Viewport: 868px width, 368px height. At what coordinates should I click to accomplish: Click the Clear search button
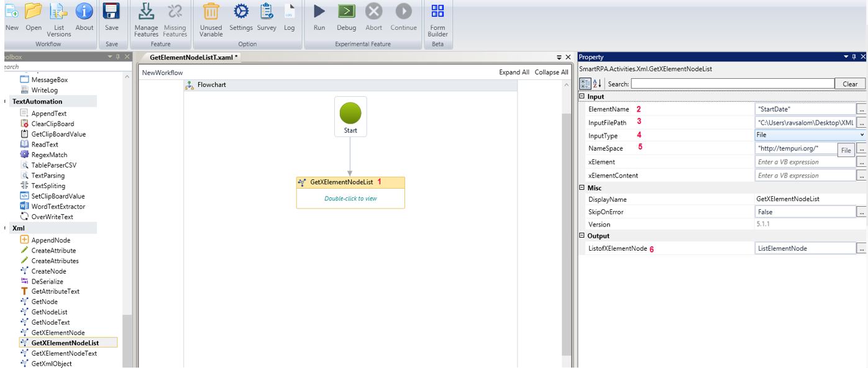point(849,84)
